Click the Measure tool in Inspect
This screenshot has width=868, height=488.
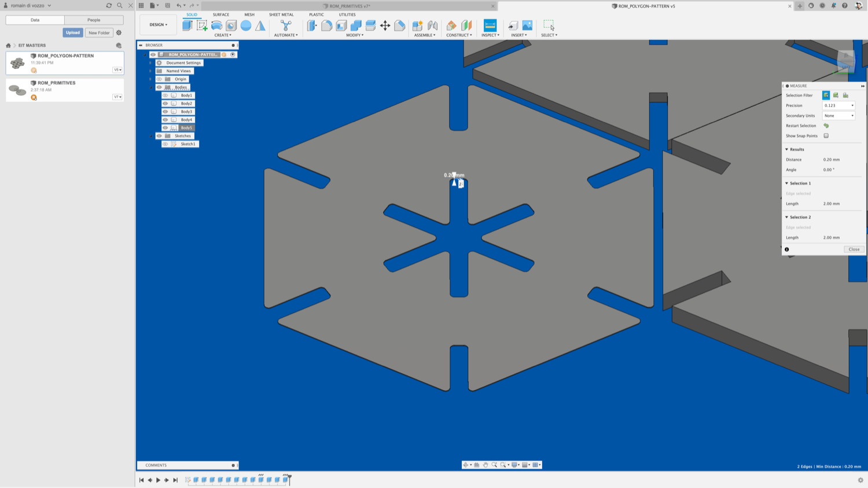tap(490, 25)
